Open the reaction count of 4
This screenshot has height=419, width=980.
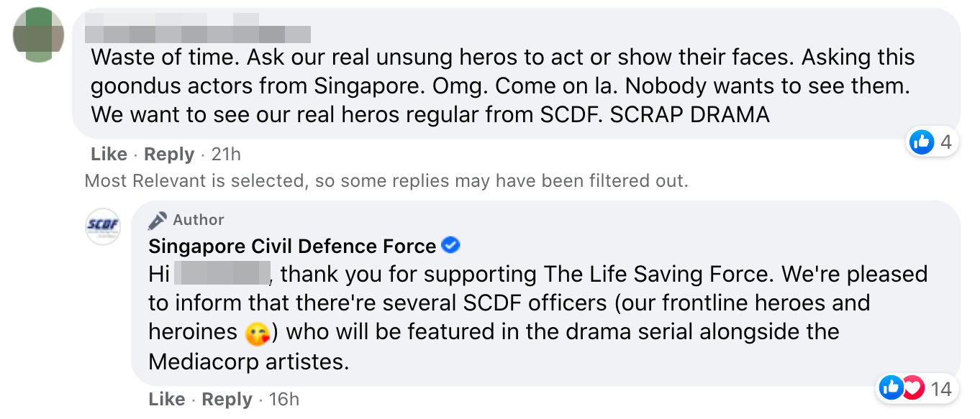(945, 142)
